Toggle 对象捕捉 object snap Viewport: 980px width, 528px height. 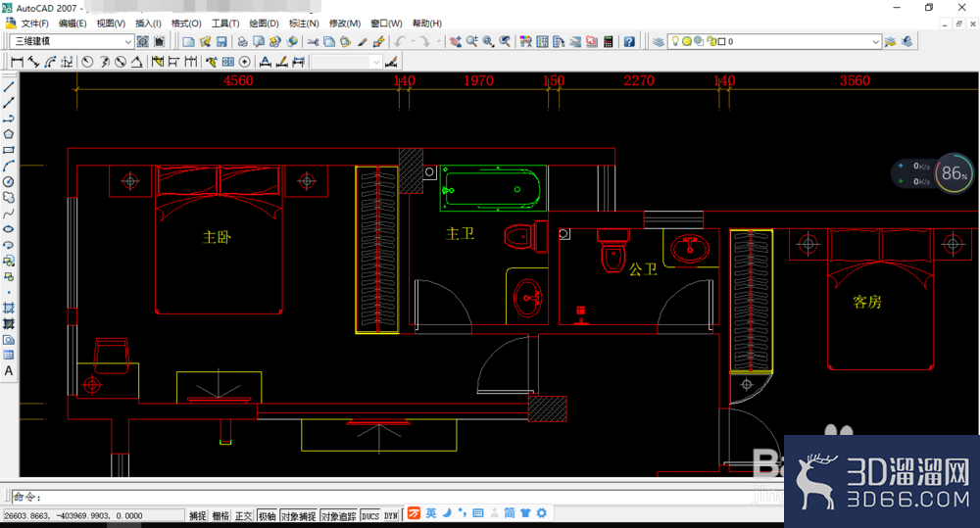click(298, 516)
